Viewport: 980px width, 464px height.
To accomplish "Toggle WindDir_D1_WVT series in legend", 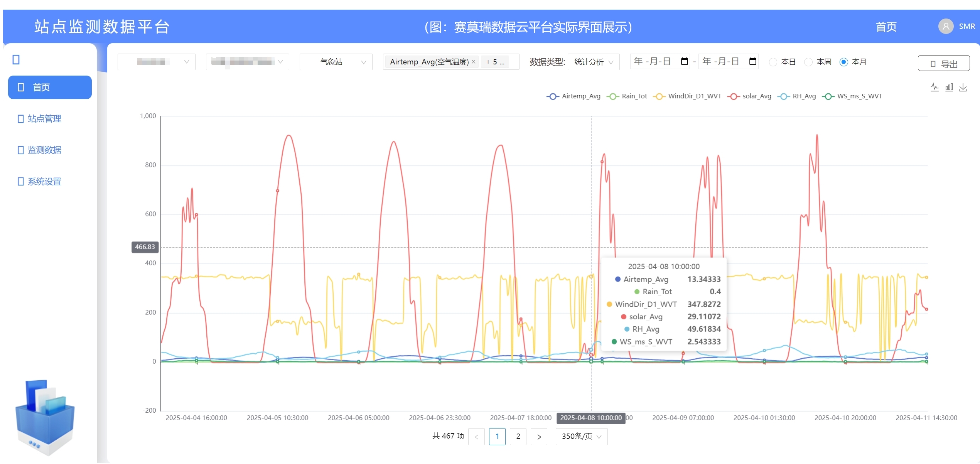I will (x=687, y=96).
